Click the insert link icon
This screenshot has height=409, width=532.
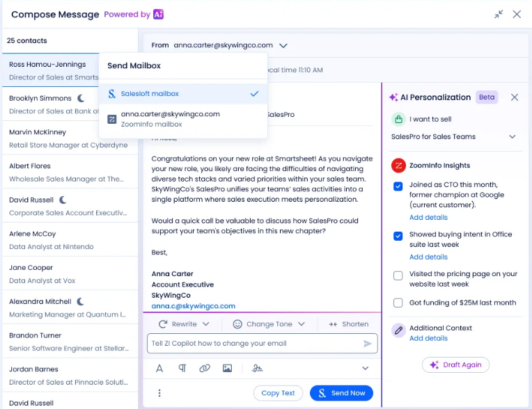click(x=205, y=369)
